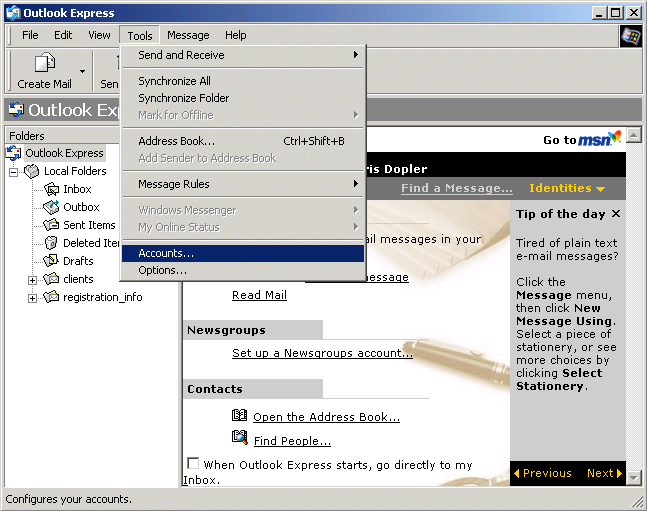Select Options... in the Tools menu
Screen dimensions: 647x511
243,270
